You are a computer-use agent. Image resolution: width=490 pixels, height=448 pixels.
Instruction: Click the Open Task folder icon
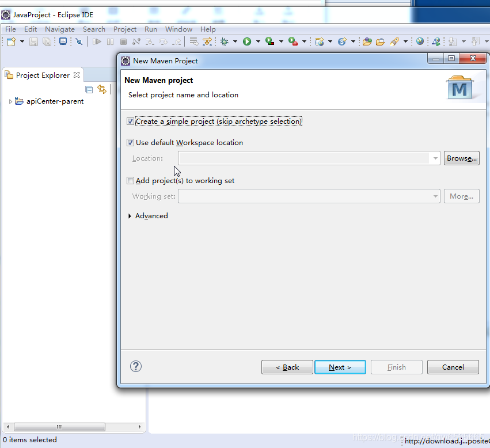[381, 41]
